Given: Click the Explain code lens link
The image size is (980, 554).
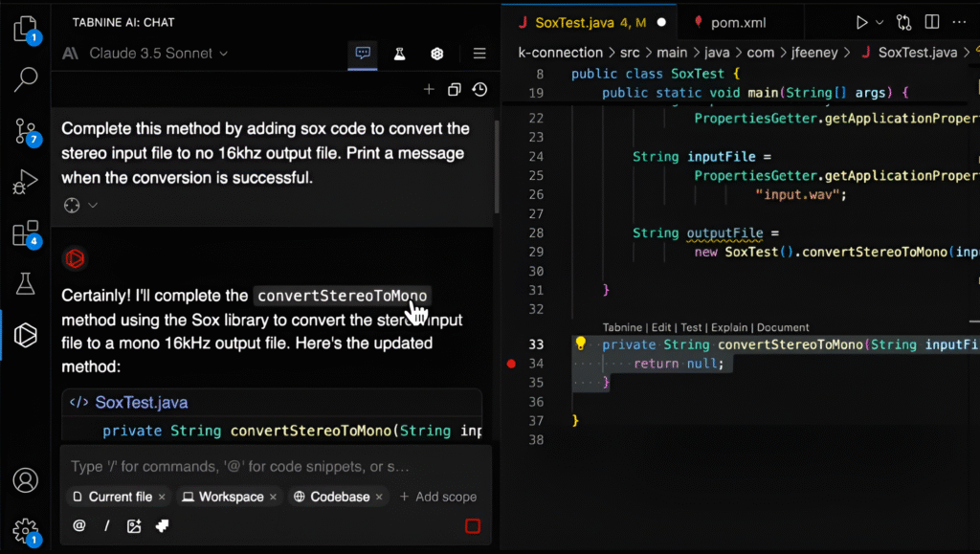Looking at the screenshot, I should [x=728, y=328].
